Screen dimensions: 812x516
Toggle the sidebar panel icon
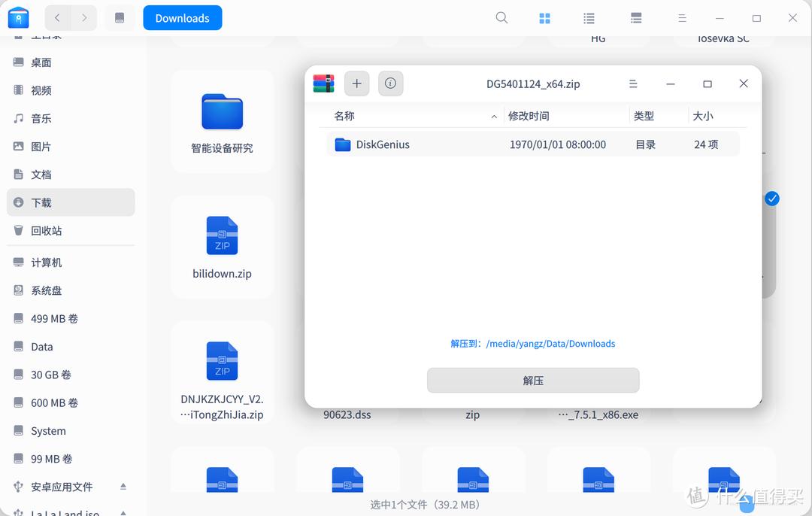tap(120, 17)
